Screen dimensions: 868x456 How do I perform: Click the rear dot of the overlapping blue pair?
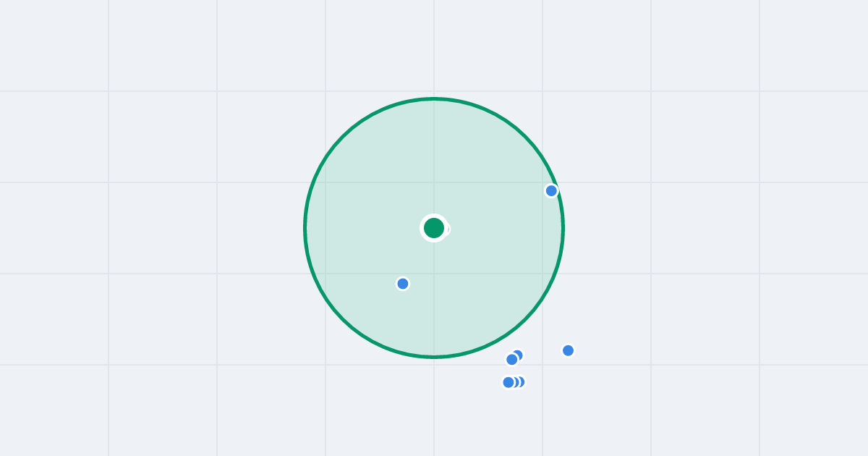(x=517, y=355)
